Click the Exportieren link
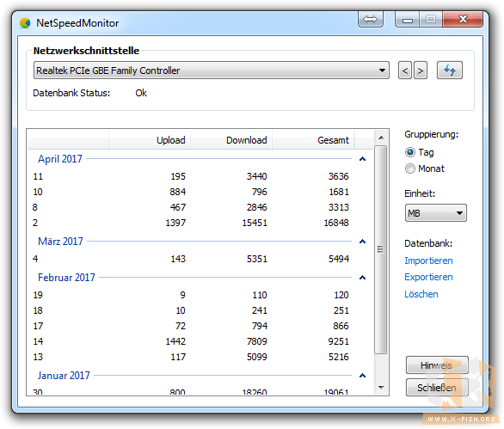504x429 pixels. click(x=428, y=277)
